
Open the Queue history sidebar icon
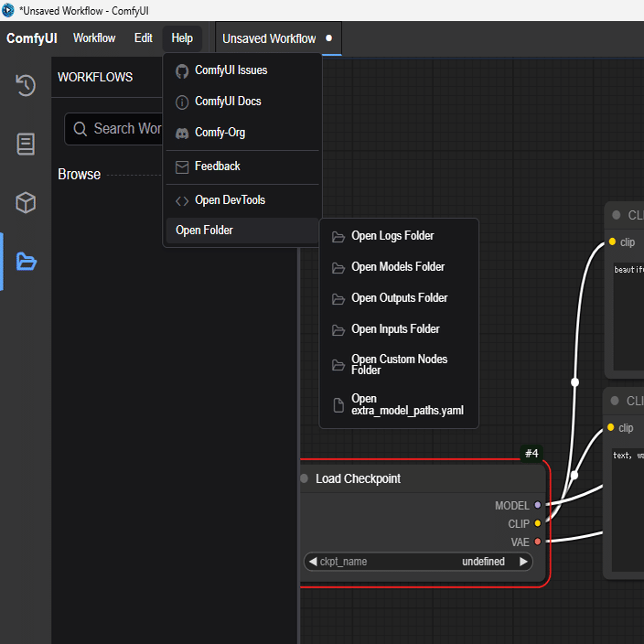point(26,85)
